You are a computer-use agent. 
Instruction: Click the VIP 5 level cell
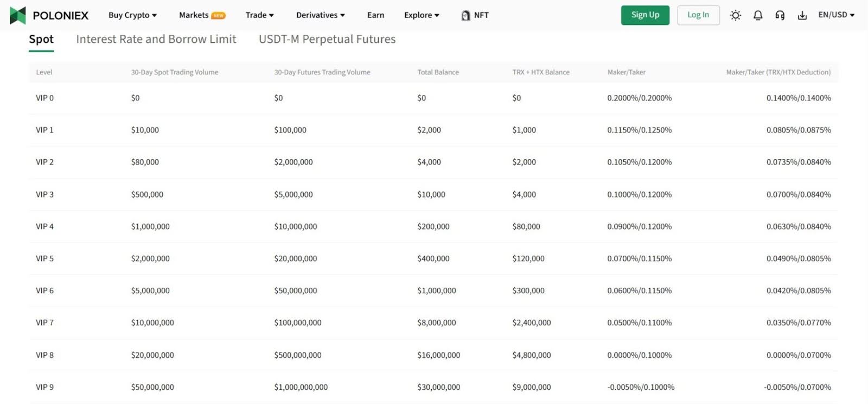(x=44, y=258)
